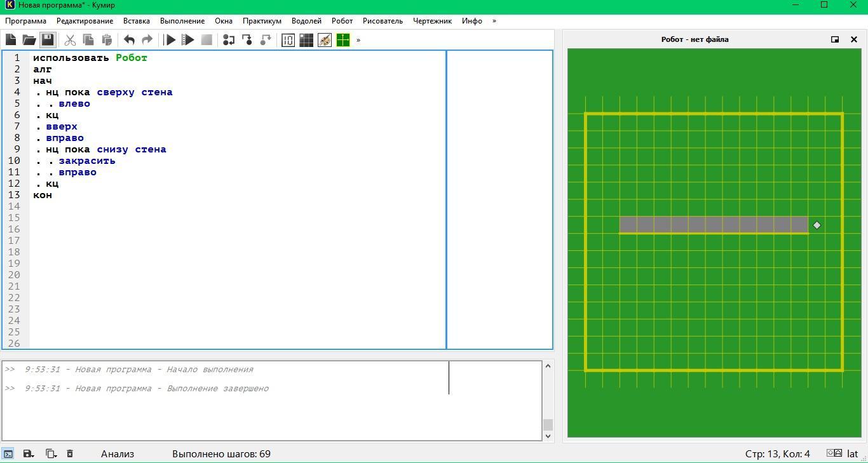Expand the save output dropdown in status bar
This screenshot has width=868, height=463.
click(29, 453)
